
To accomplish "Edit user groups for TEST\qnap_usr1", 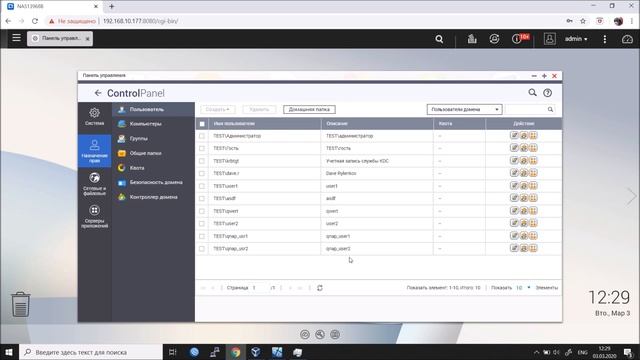I will click(524, 236).
